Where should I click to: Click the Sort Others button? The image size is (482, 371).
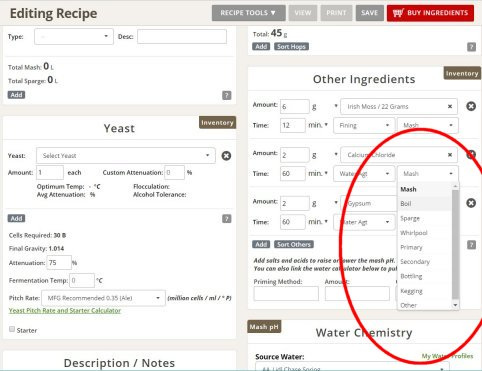point(294,244)
